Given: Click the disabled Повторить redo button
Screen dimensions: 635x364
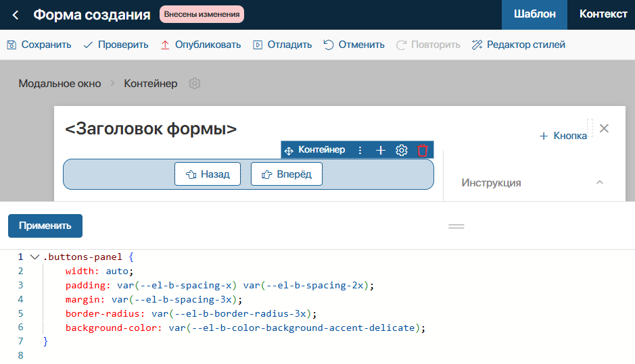Looking at the screenshot, I should tap(428, 45).
